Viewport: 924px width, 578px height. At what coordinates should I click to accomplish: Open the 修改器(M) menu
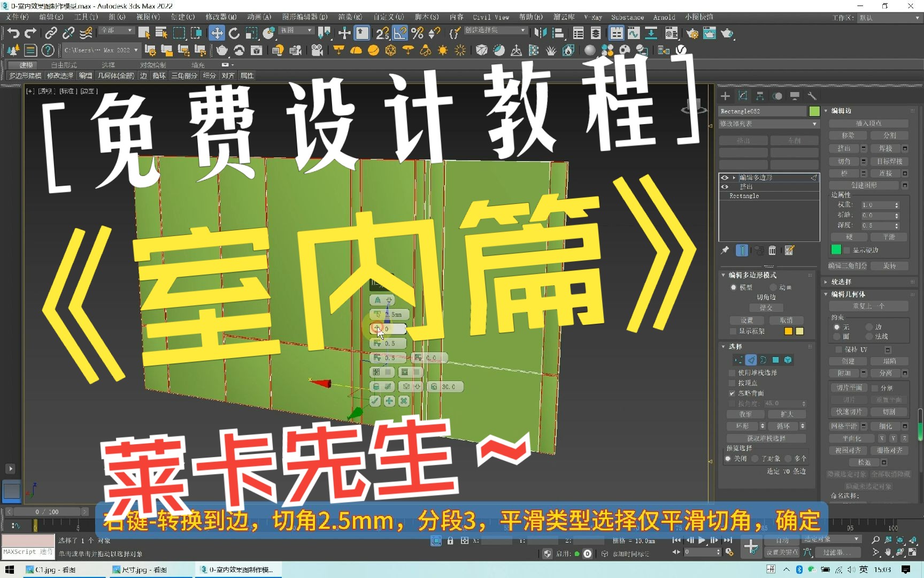[222, 17]
